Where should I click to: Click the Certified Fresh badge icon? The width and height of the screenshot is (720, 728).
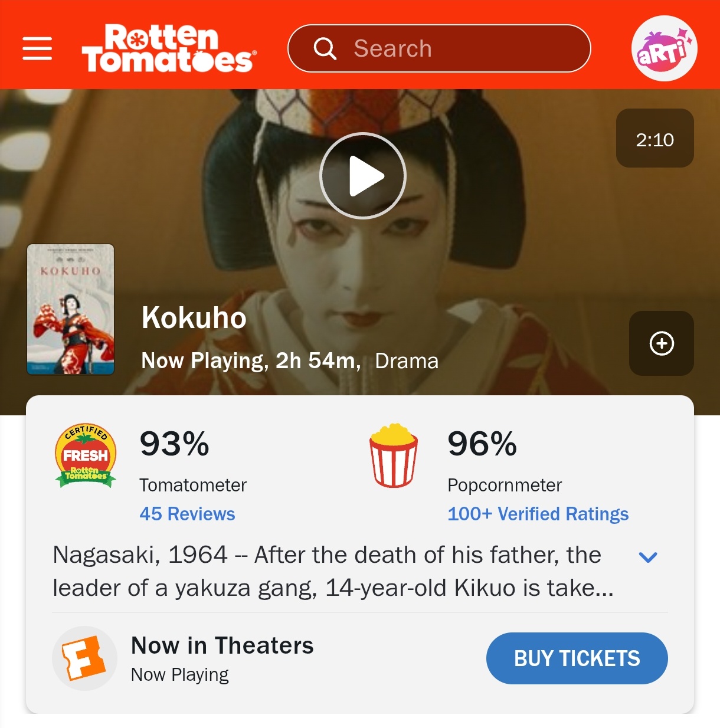tap(86, 455)
